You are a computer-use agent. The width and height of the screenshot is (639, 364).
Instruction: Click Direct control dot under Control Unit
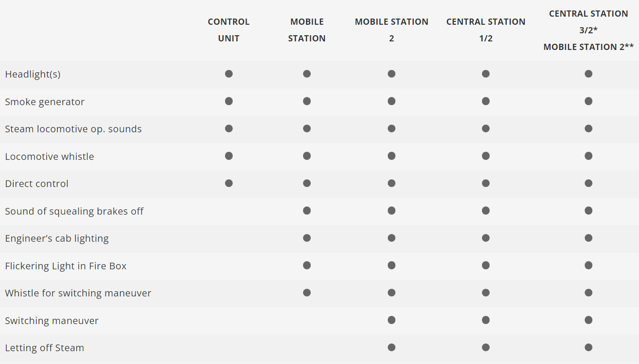tap(229, 183)
